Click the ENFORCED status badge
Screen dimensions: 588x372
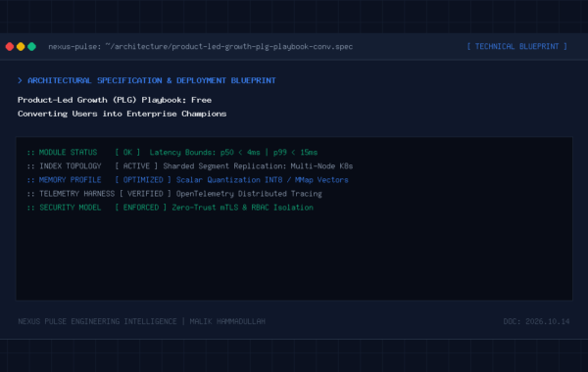140,208
